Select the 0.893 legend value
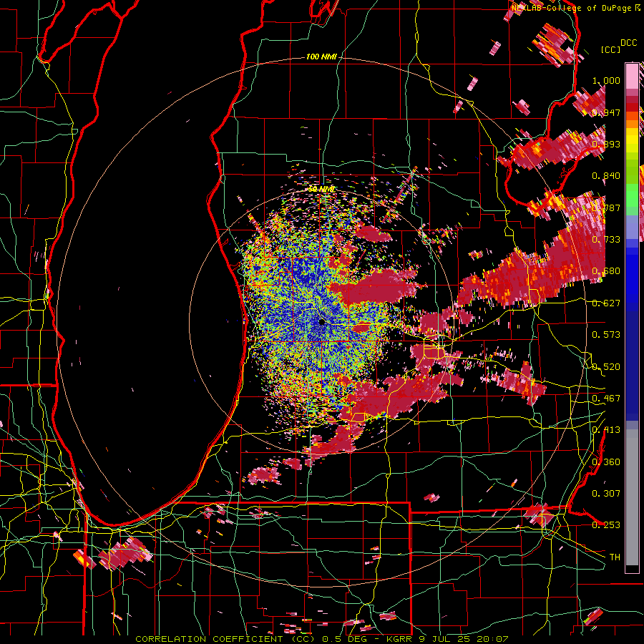Image resolution: width=644 pixels, height=644 pixels. (x=606, y=144)
